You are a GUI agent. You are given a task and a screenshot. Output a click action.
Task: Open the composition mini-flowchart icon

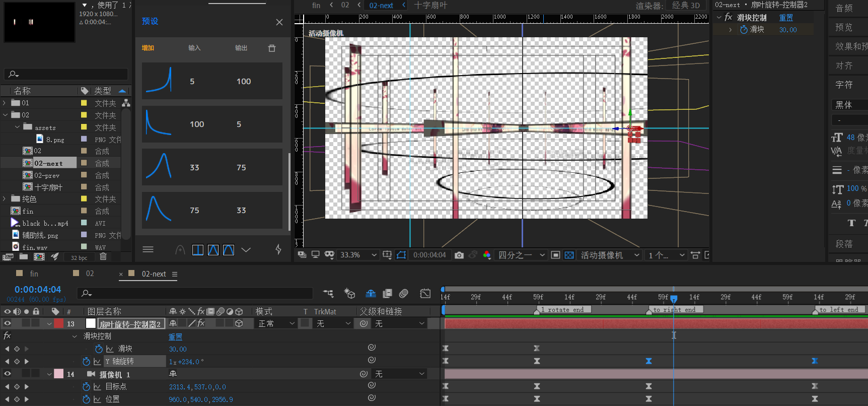pos(328,293)
